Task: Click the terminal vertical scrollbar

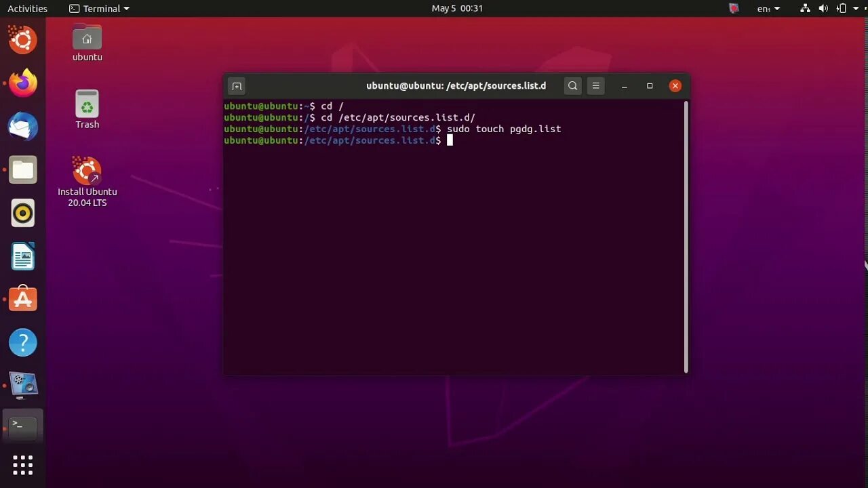Action: [686, 237]
